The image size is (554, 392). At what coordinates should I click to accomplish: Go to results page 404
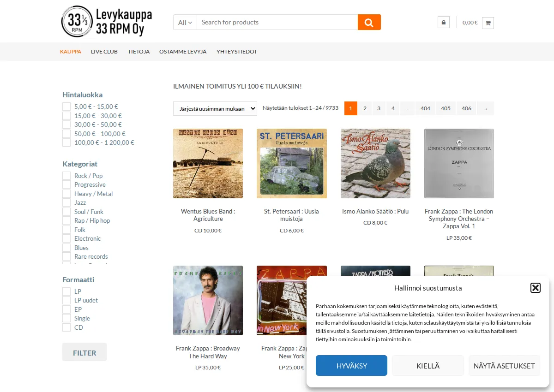point(425,108)
